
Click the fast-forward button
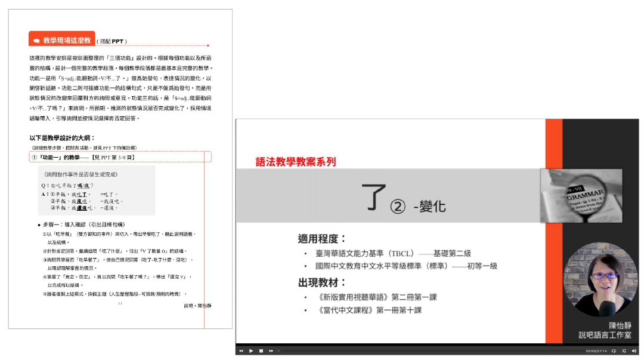pos(271,351)
